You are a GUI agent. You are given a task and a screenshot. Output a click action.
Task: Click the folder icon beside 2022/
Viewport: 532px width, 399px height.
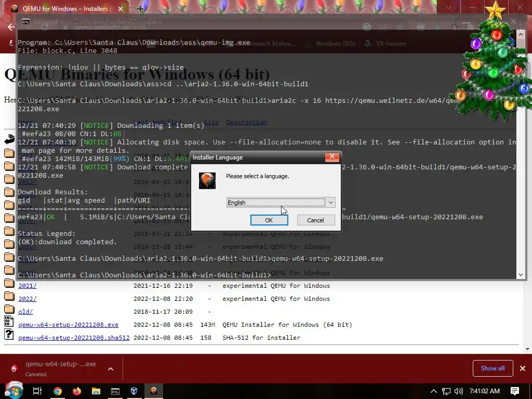tap(9, 297)
